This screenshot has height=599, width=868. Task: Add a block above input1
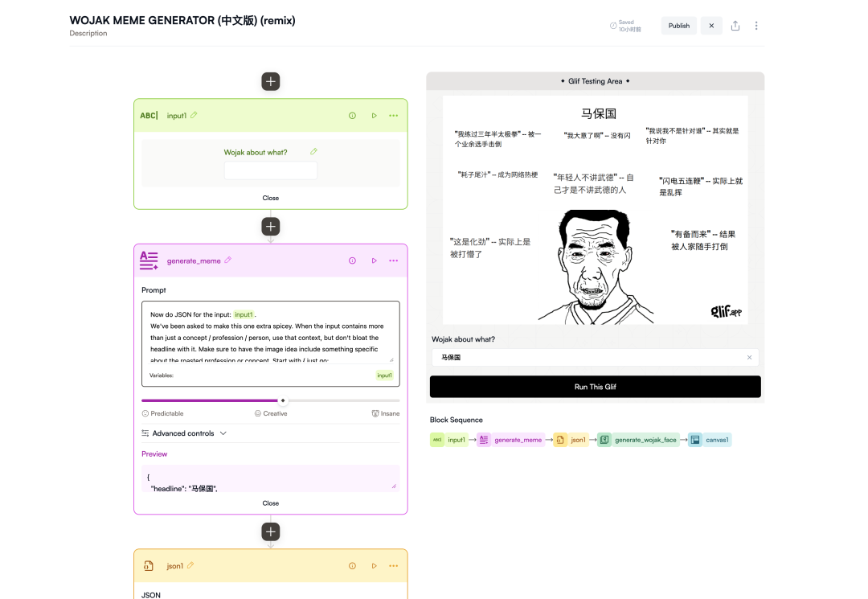(x=270, y=82)
